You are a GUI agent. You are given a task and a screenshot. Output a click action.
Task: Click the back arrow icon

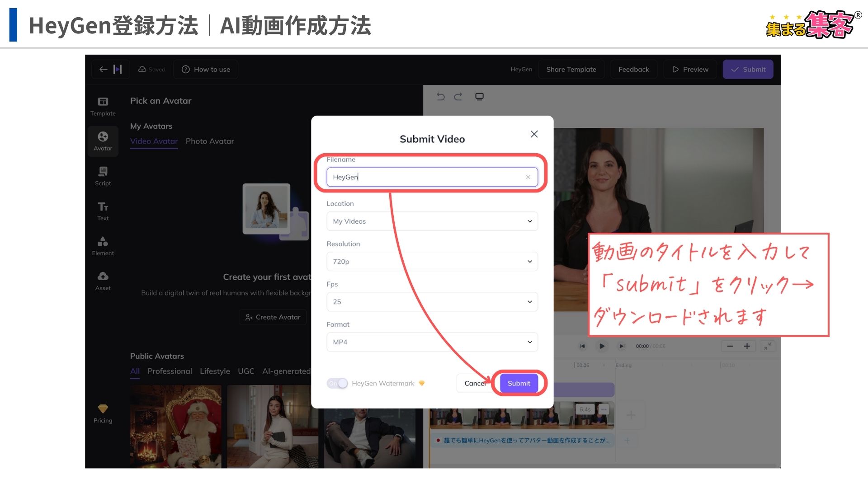point(103,69)
